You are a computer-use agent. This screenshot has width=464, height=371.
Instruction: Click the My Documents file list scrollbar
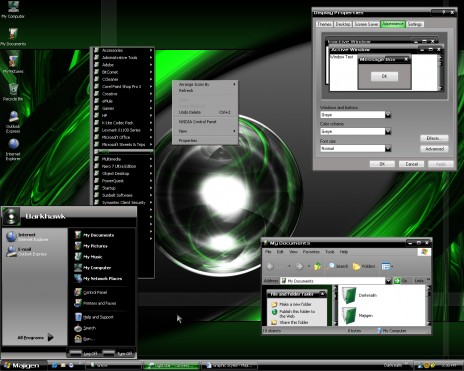click(x=429, y=305)
